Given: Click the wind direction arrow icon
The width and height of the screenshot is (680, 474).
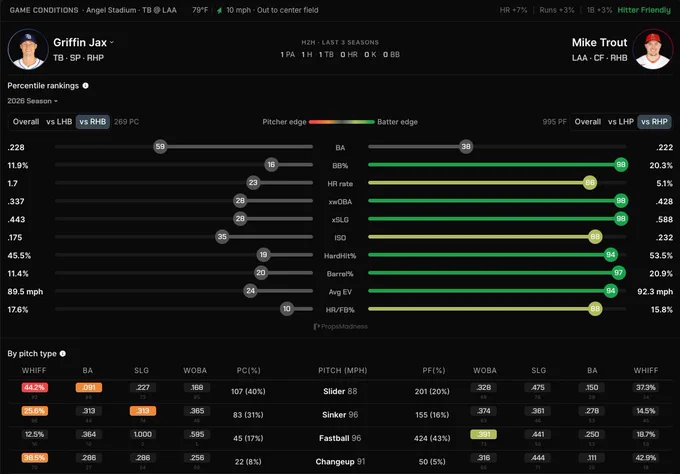Looking at the screenshot, I should [219, 10].
